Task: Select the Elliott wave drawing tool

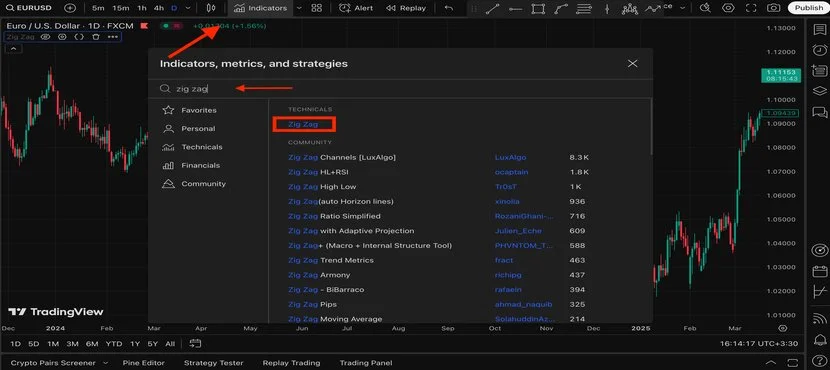Action: 654,8
